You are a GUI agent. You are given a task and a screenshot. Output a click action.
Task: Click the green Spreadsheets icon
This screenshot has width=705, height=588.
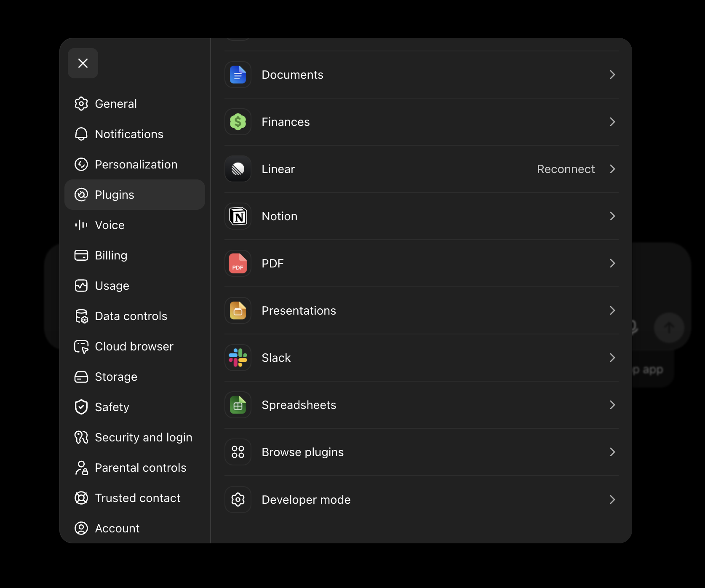238,405
